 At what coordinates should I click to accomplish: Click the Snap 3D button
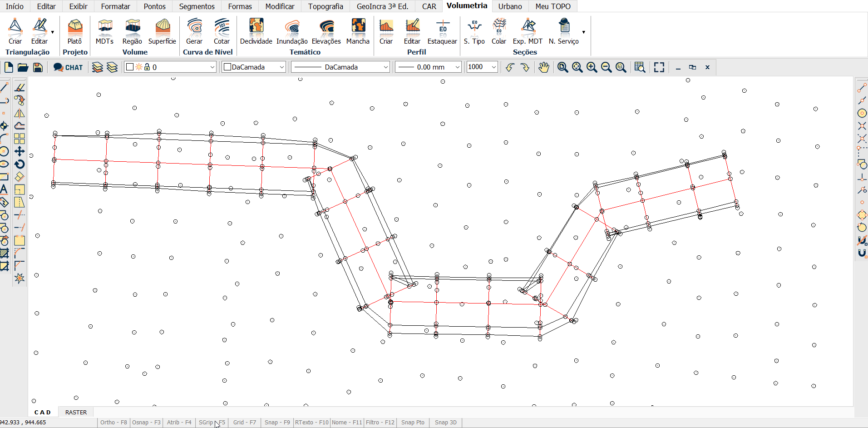[445, 423]
